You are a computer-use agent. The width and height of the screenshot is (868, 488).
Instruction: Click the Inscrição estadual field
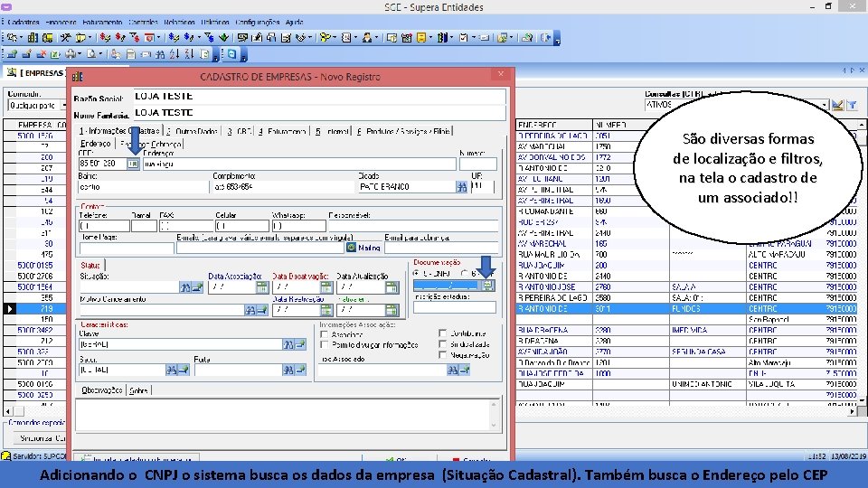[x=455, y=307]
